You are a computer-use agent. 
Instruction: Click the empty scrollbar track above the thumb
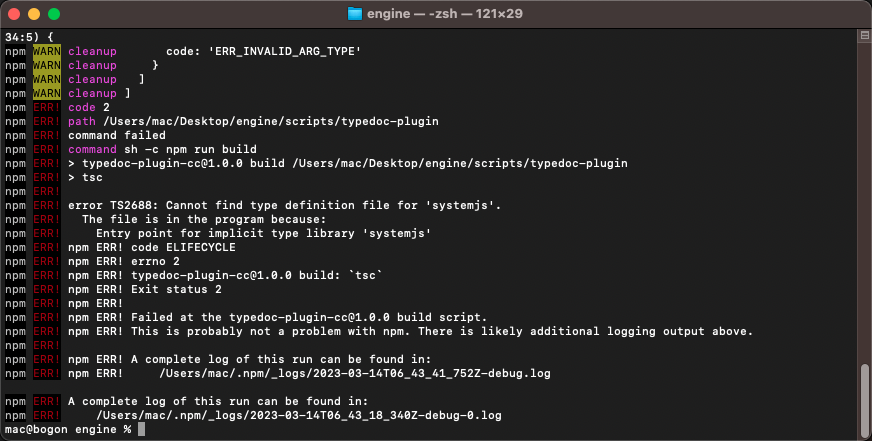(863, 200)
